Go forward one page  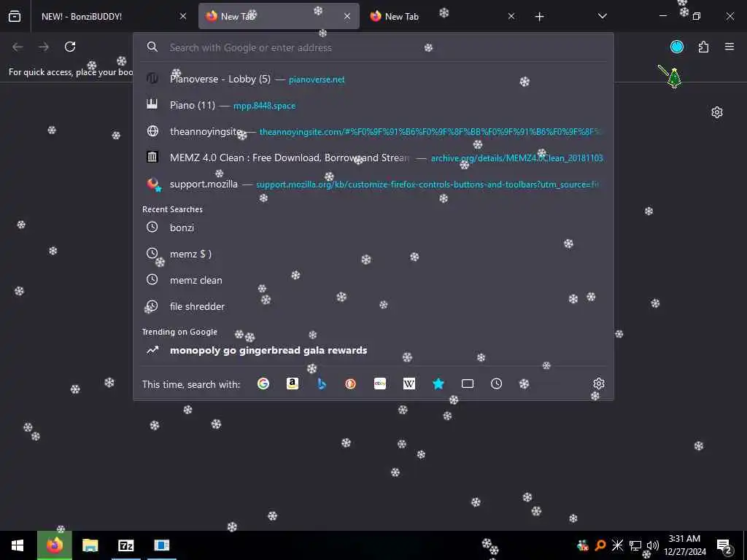coord(44,47)
